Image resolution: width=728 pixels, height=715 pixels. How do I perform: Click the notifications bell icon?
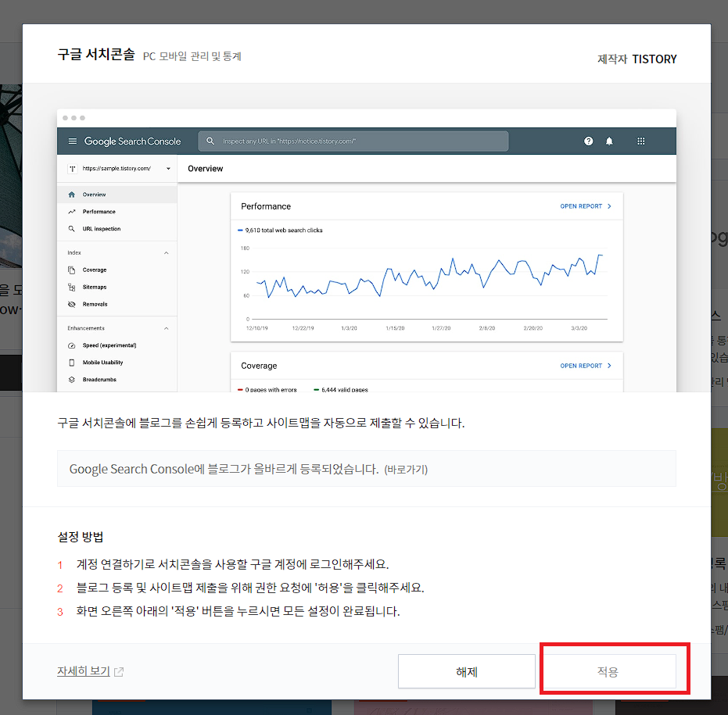pos(609,141)
